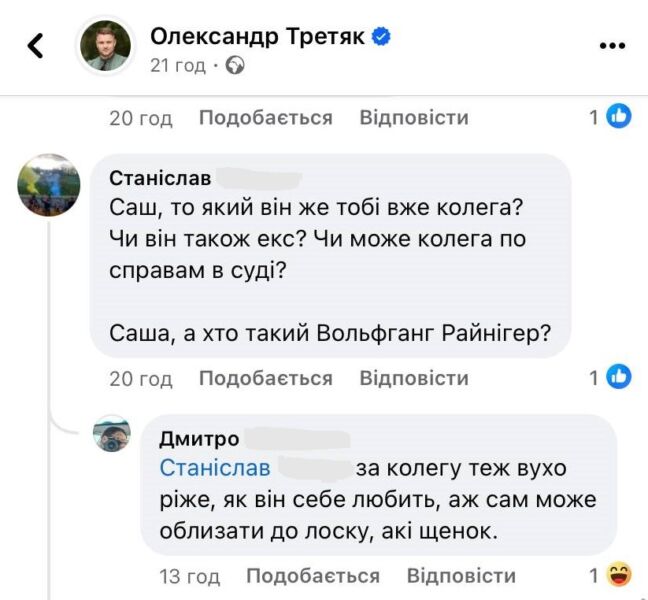Like Станіслав's comment with Подобається
Screen dimensions: 648x600
pos(265,378)
